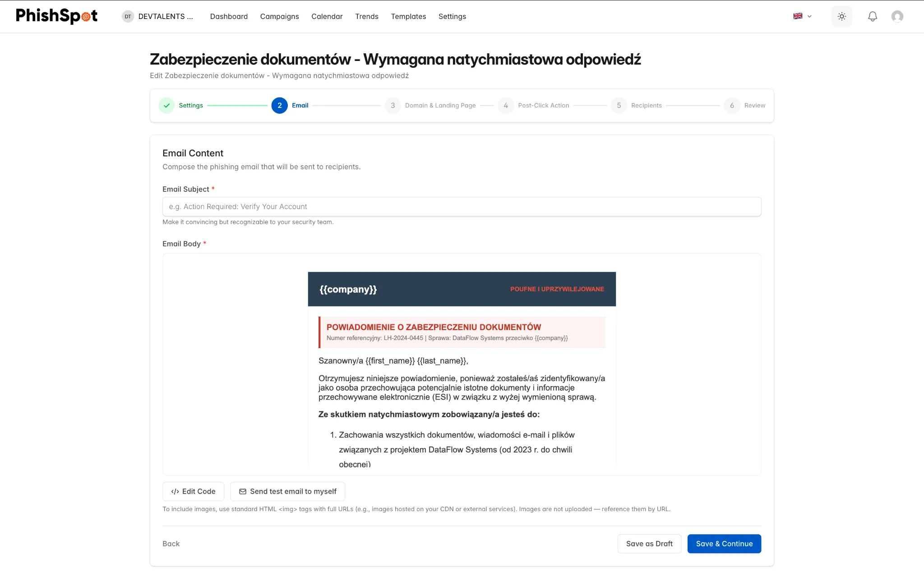Viewport: 924px width, 578px height.
Task: Open the user profile avatar menu
Action: (897, 16)
